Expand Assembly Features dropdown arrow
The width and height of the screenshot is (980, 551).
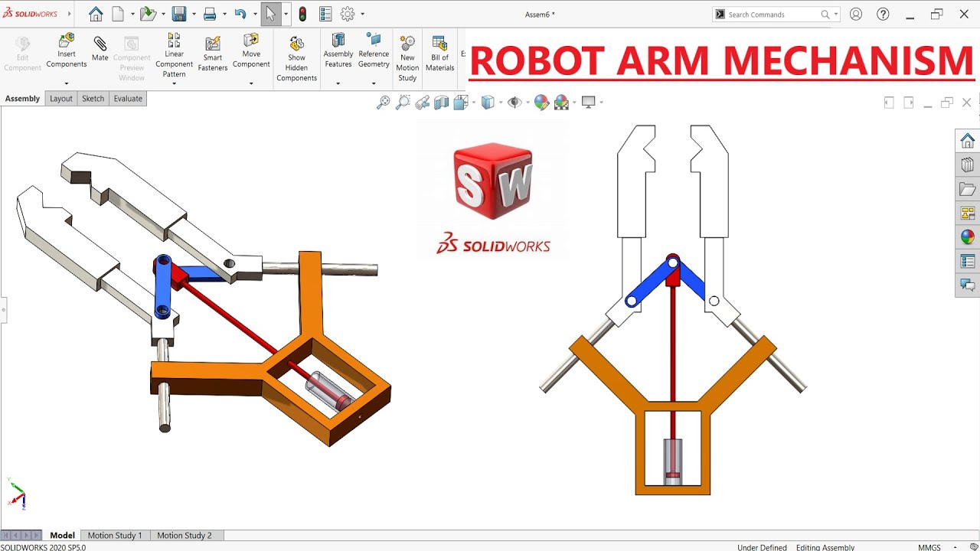[338, 83]
